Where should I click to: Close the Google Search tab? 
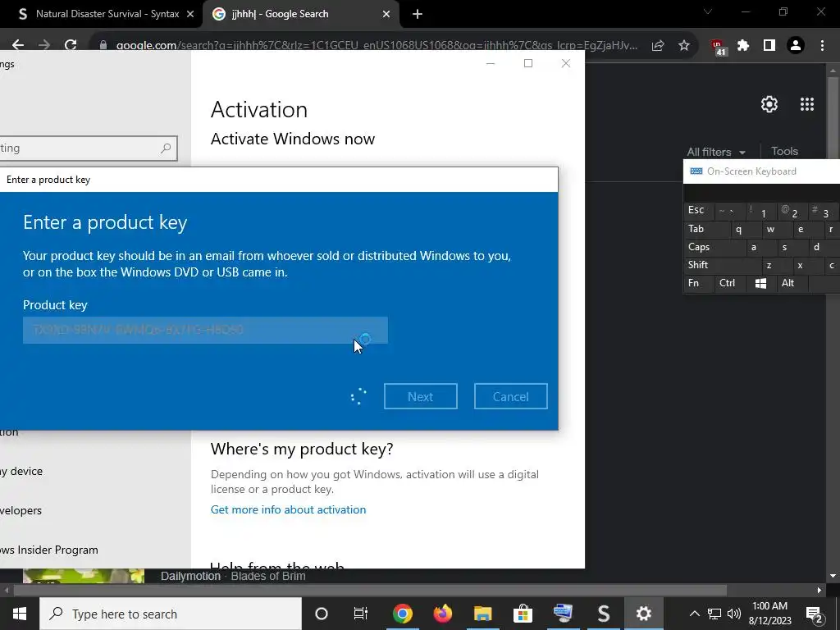pos(386,14)
